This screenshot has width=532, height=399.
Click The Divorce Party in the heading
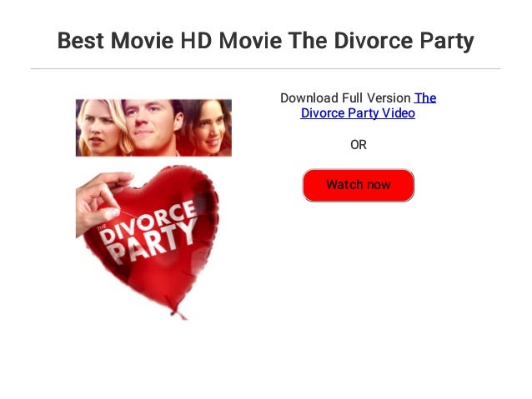click(x=381, y=40)
